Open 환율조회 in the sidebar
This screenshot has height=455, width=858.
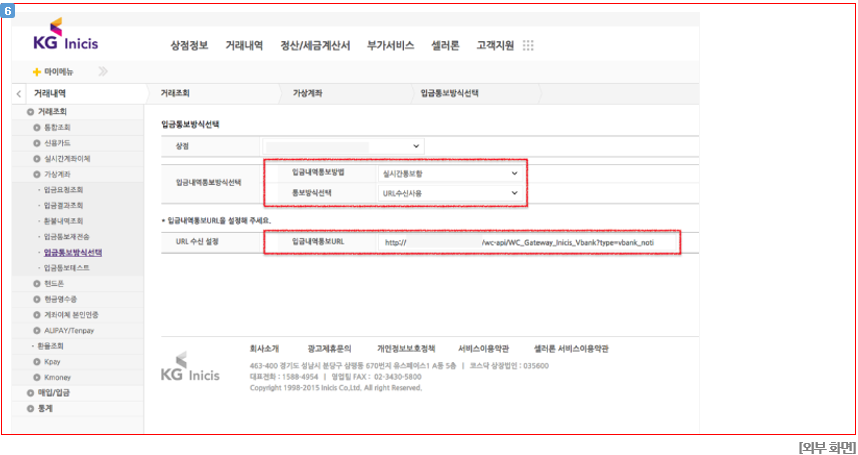tap(50, 346)
